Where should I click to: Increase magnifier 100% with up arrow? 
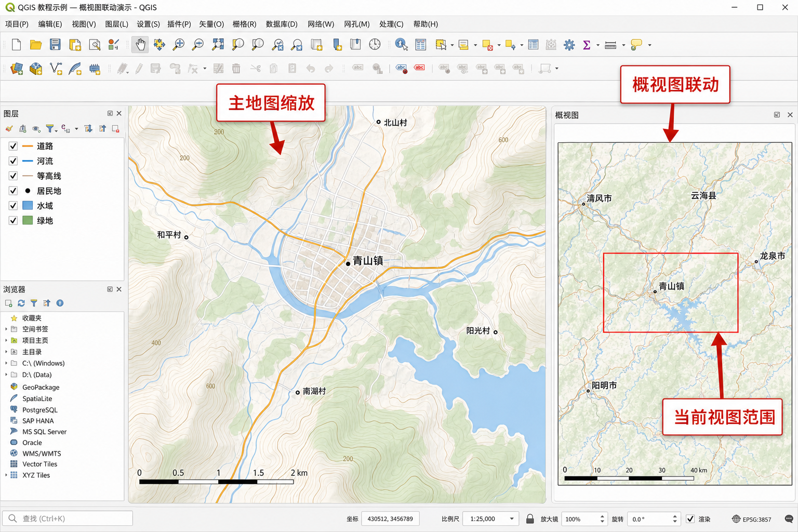point(602,516)
